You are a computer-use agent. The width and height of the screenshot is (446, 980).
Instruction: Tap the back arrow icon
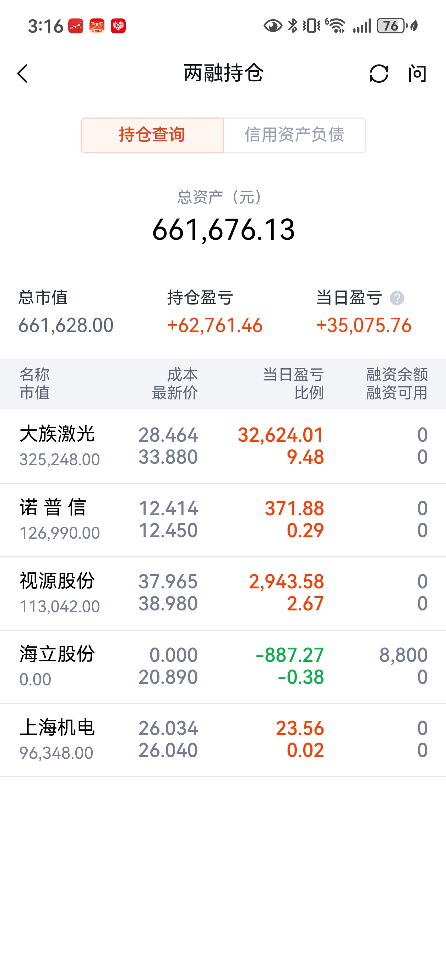coord(23,73)
